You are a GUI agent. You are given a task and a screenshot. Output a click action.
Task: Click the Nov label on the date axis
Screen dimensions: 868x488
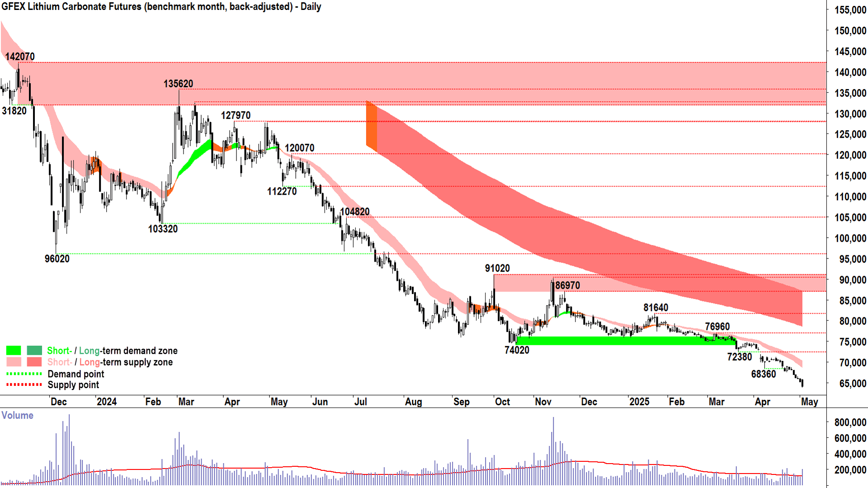[x=543, y=402]
